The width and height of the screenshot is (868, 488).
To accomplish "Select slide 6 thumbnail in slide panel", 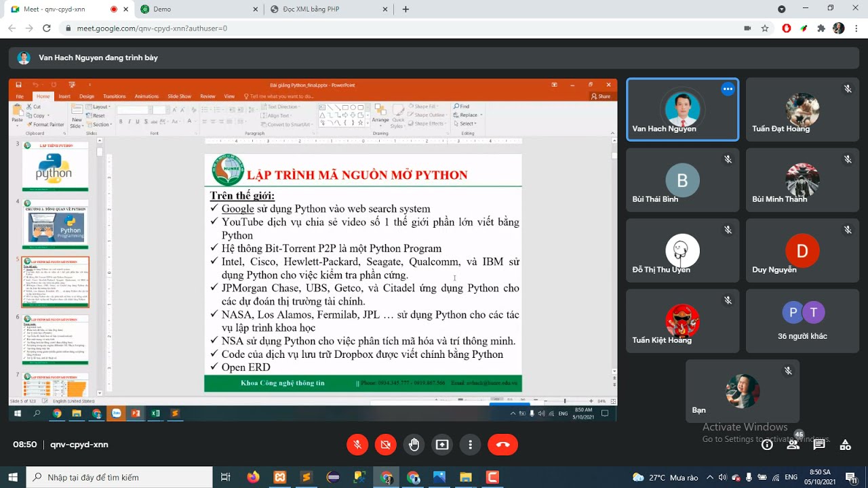I will [55, 340].
